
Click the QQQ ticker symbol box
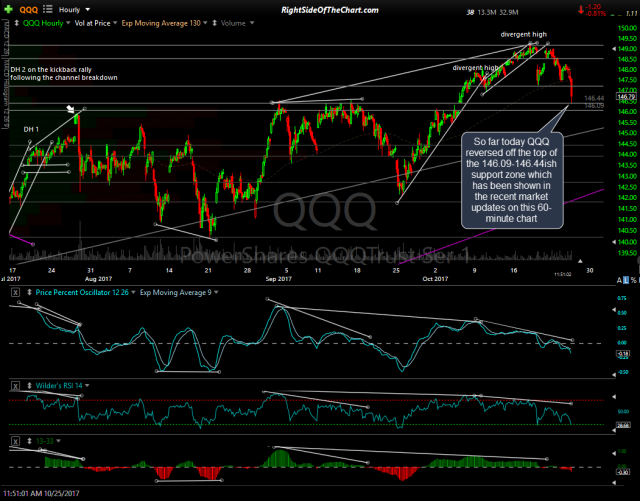(29, 10)
